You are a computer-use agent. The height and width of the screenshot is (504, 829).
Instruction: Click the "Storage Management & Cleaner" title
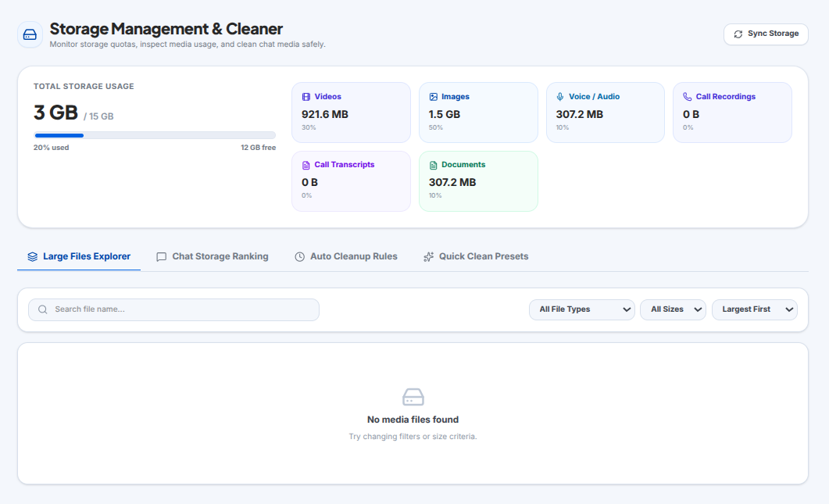166,29
